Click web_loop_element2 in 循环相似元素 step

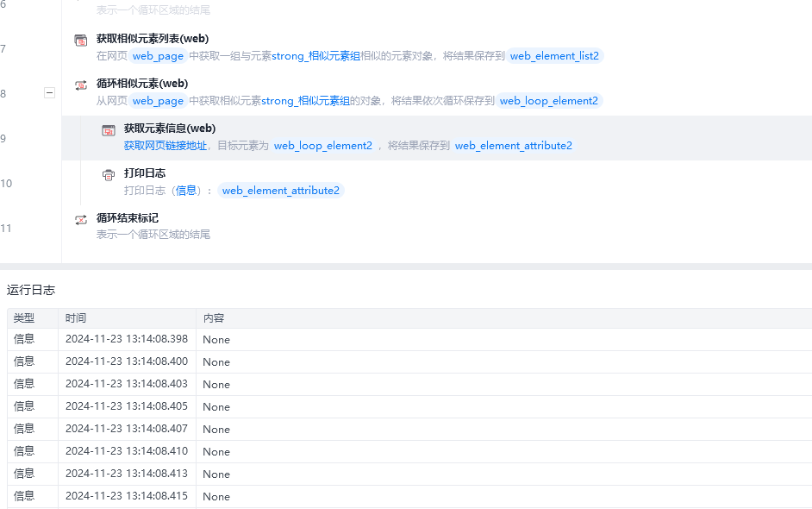click(x=548, y=101)
